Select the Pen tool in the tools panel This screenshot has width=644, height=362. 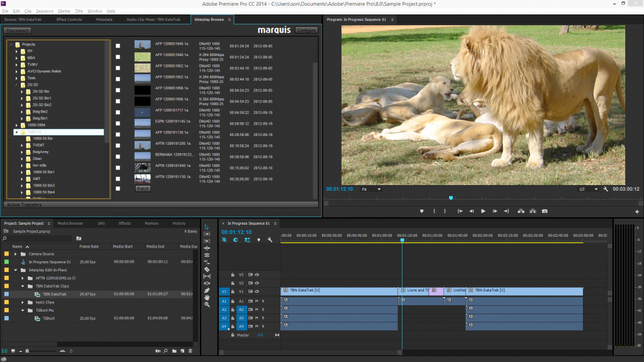pos(207,290)
